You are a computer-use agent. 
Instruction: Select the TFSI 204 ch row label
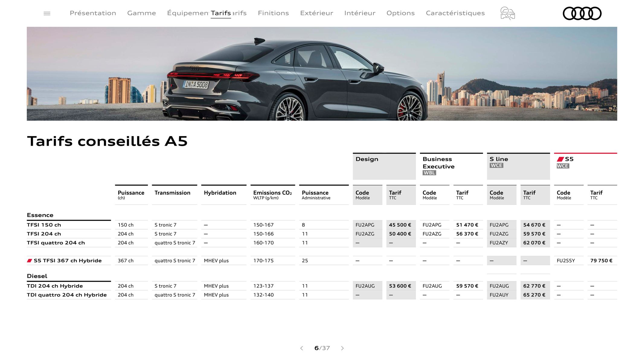click(x=44, y=234)
